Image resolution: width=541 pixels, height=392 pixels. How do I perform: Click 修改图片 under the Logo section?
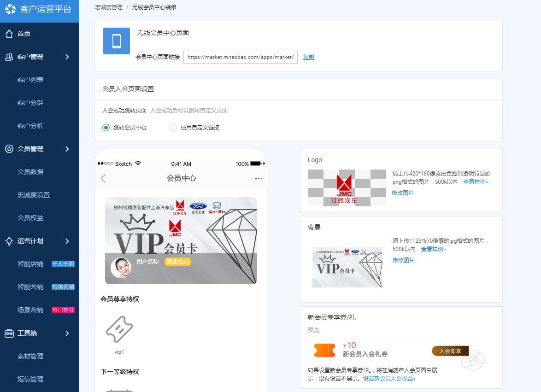404,193
